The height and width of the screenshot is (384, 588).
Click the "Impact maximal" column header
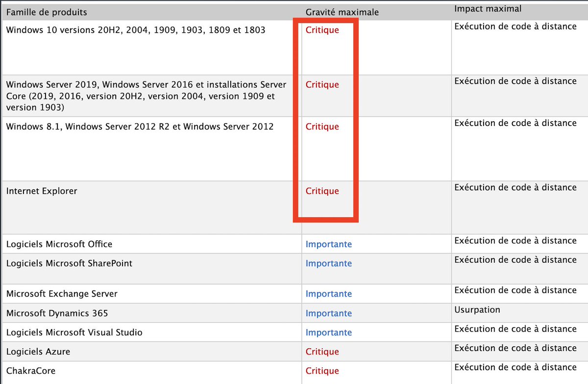pyautogui.click(x=488, y=9)
